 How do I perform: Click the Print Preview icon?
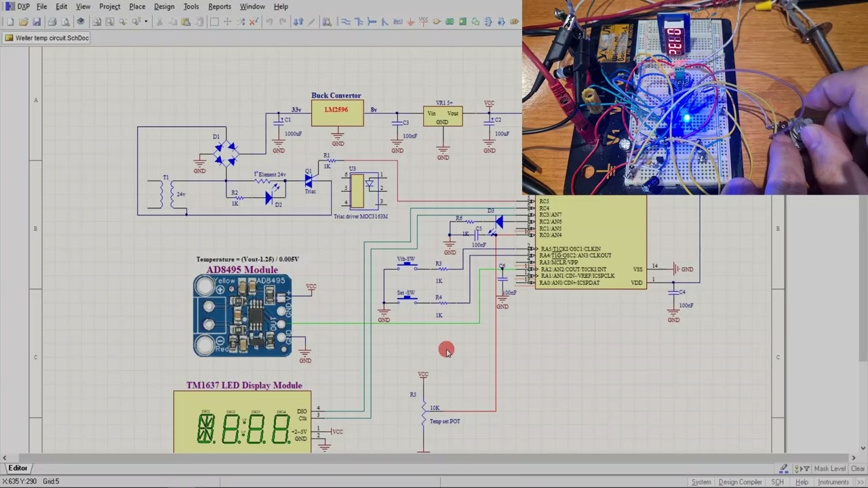click(66, 22)
